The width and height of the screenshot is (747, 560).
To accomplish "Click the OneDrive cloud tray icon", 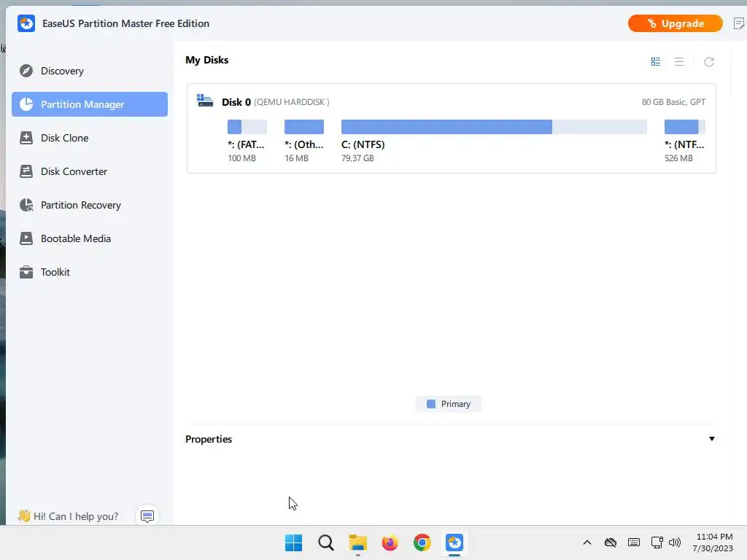I will 611,542.
